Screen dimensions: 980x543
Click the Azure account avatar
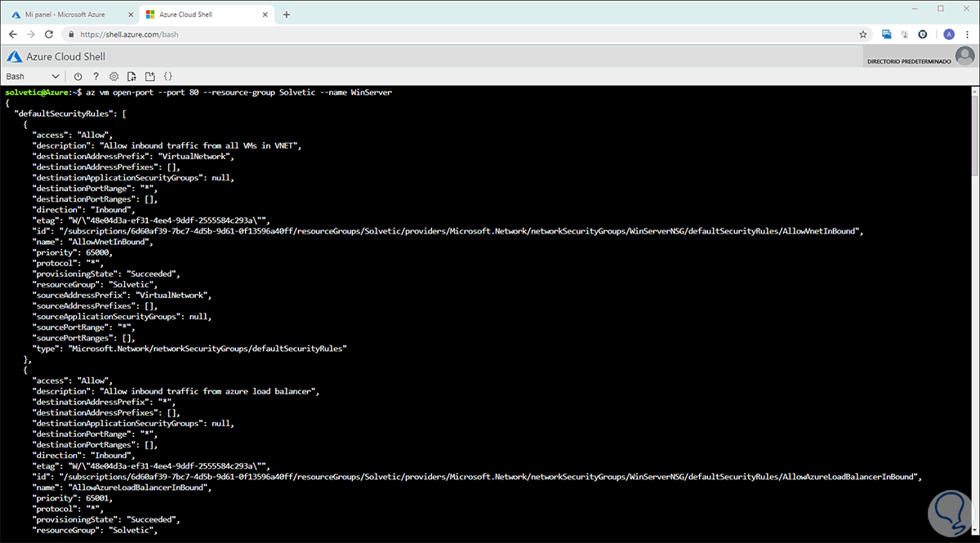pyautogui.click(x=964, y=56)
